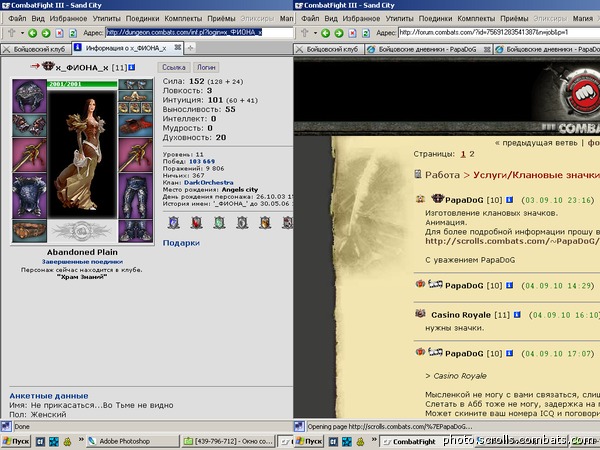Refresh the page in the right window
Image resolution: width=600 pixels, height=450 pixels.
pos(366,33)
